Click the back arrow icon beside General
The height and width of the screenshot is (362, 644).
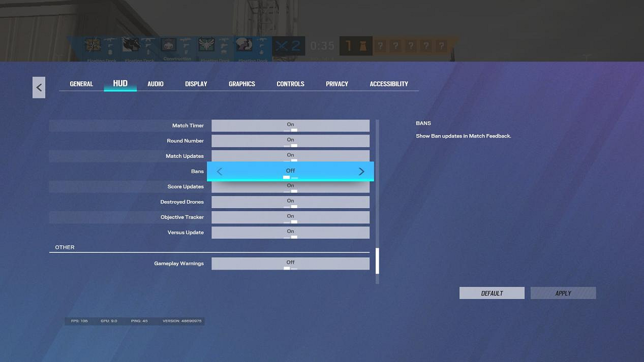pyautogui.click(x=39, y=87)
